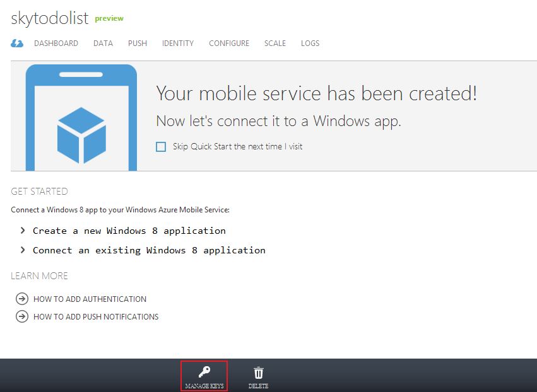The height and width of the screenshot is (392, 537).
Task: Click the Delete trash can icon
Action: 259,372
